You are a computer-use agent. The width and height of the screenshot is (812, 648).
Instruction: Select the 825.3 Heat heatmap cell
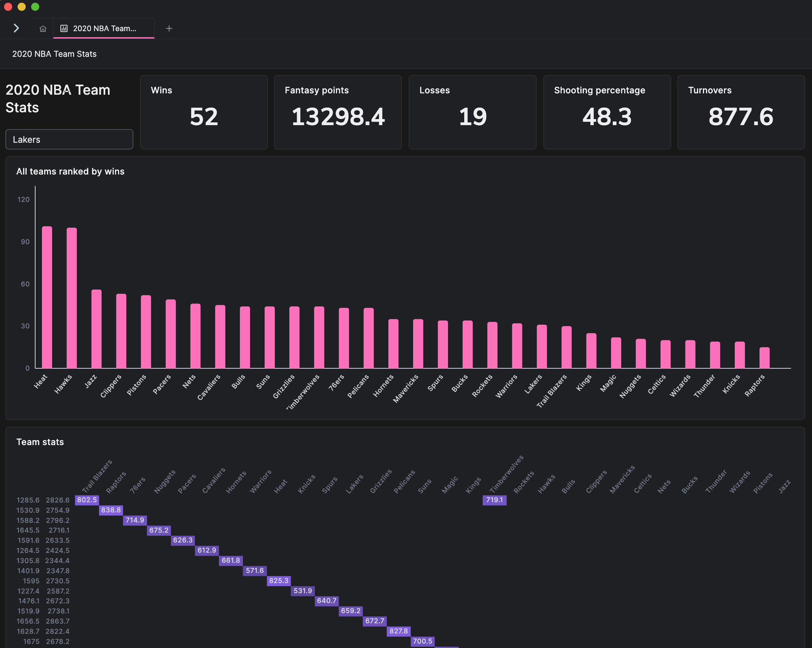click(x=279, y=581)
